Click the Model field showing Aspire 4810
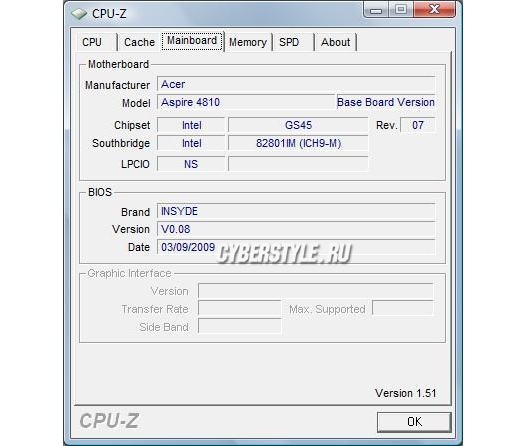This screenshot has height=446, width=525. pos(246,102)
